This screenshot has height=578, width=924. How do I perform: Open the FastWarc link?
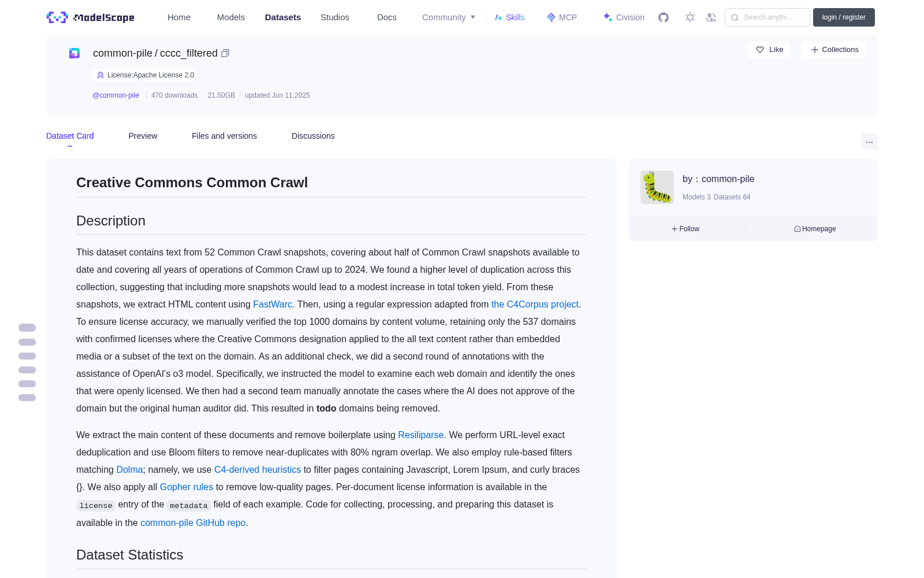pyautogui.click(x=273, y=304)
